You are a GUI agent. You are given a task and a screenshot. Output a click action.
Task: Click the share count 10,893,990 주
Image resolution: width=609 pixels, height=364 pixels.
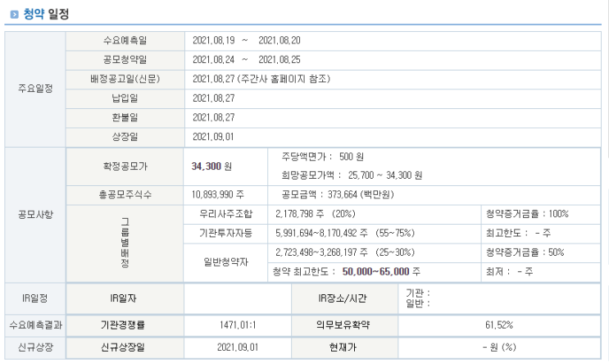click(217, 195)
